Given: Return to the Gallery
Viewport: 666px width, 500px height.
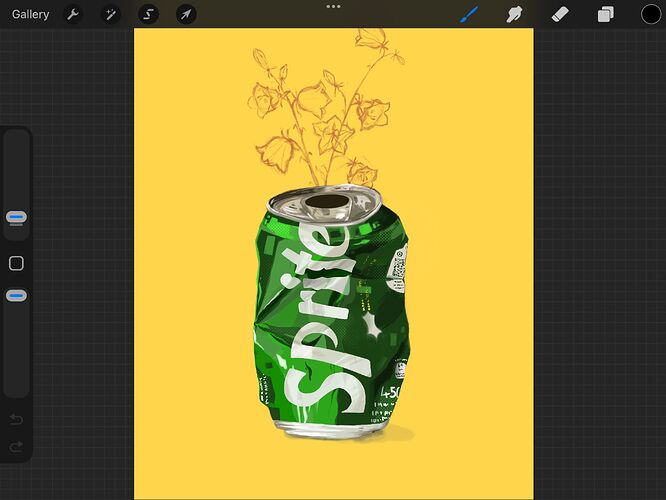Looking at the screenshot, I should pyautogui.click(x=31, y=14).
